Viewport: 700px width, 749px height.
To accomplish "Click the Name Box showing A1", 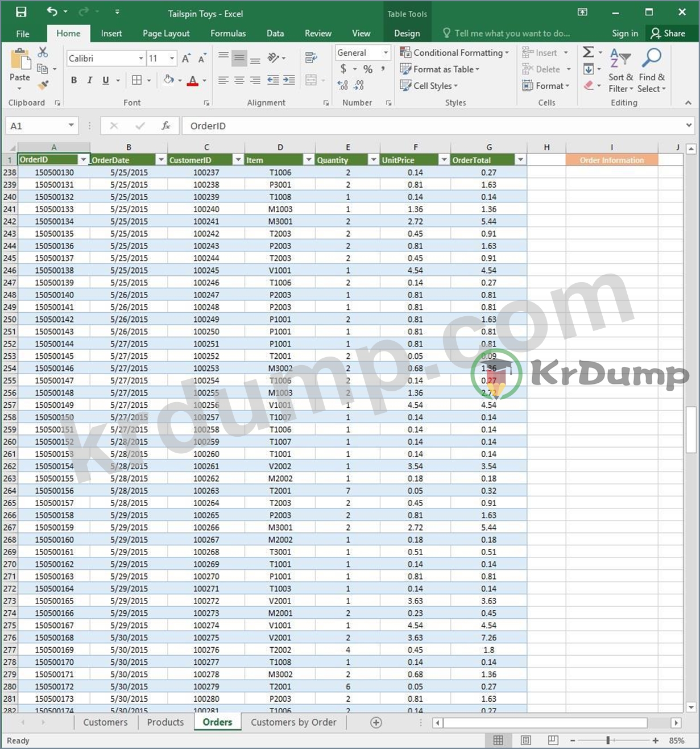I will (x=42, y=126).
